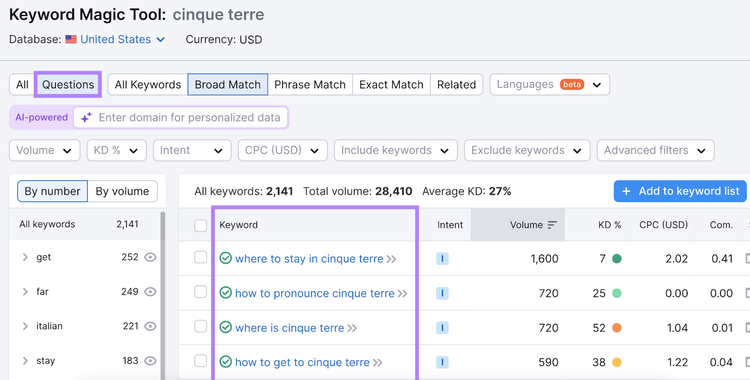Click the green KD dot with value 7
750x380 pixels.
tap(617, 259)
